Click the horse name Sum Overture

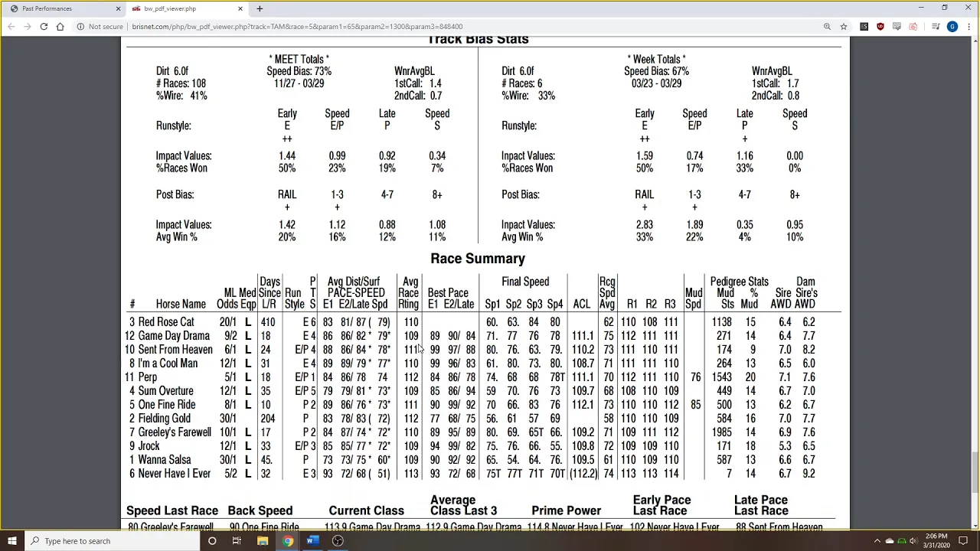[165, 391]
